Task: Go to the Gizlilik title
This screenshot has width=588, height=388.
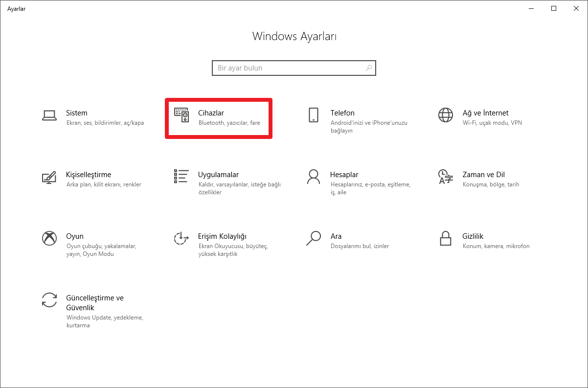Action: click(473, 236)
